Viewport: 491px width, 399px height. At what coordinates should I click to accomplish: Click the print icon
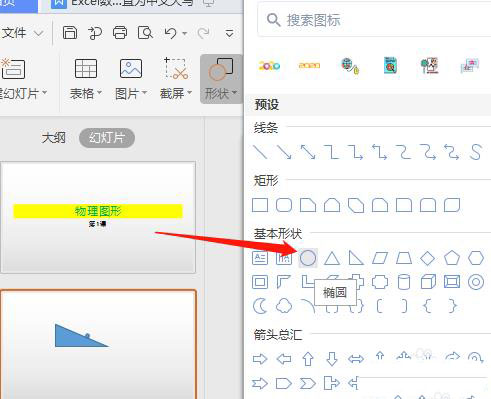[120, 33]
